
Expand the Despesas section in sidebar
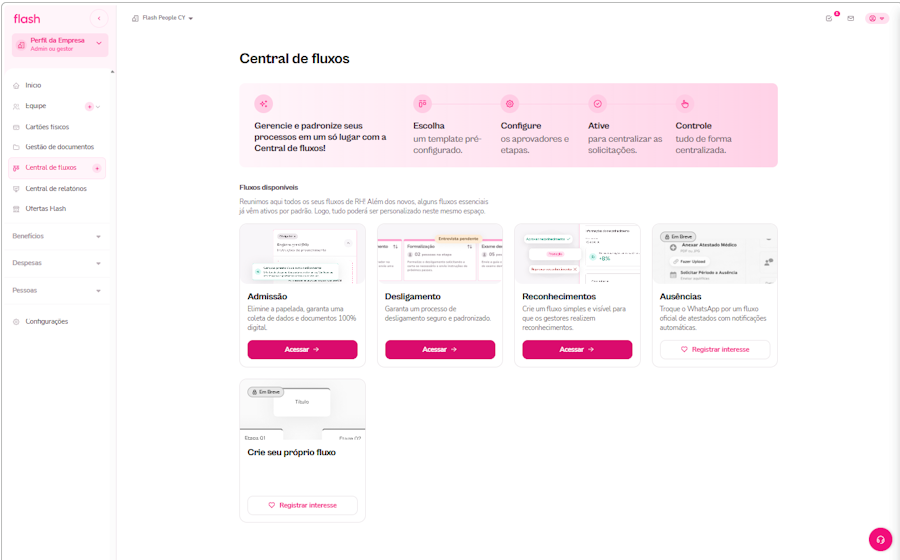click(56, 263)
